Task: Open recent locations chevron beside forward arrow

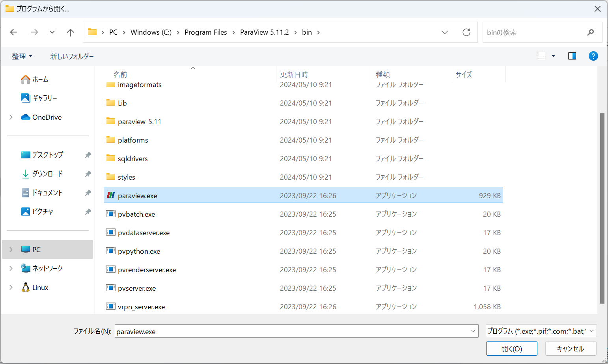Action: [52, 32]
